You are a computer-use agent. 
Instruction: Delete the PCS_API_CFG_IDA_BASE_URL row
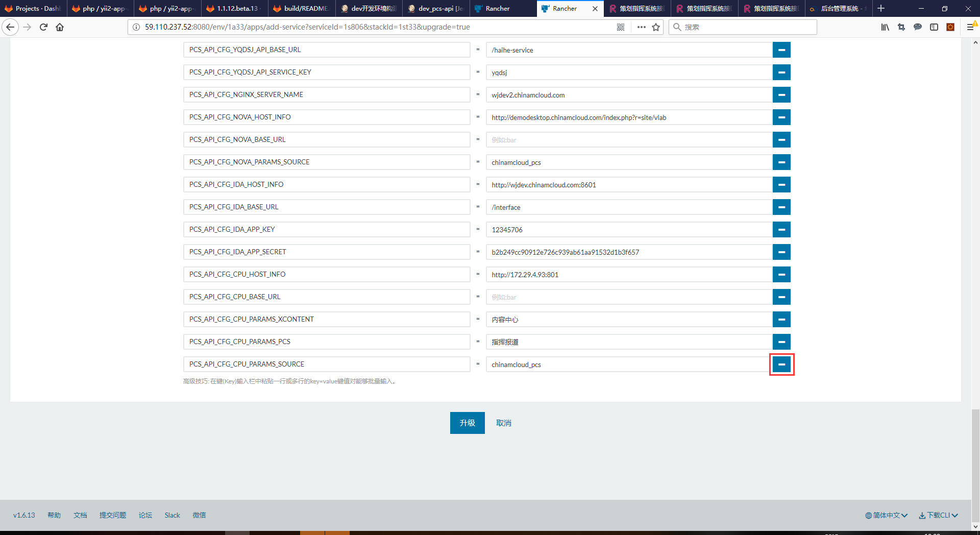pos(781,207)
